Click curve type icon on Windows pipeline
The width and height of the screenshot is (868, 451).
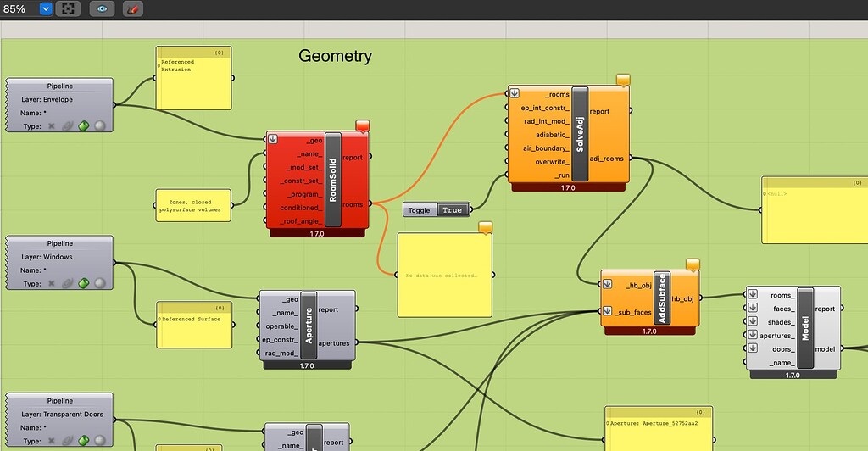click(68, 283)
